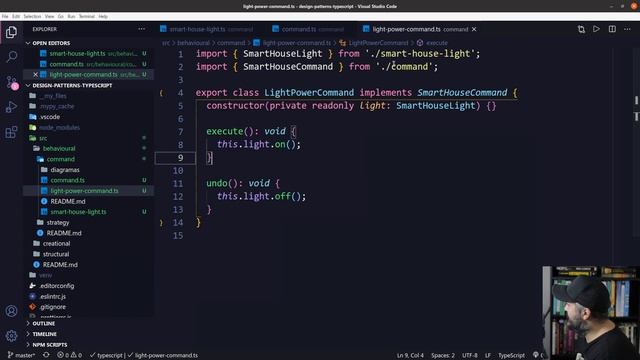Open the Edit menu

(16, 16)
